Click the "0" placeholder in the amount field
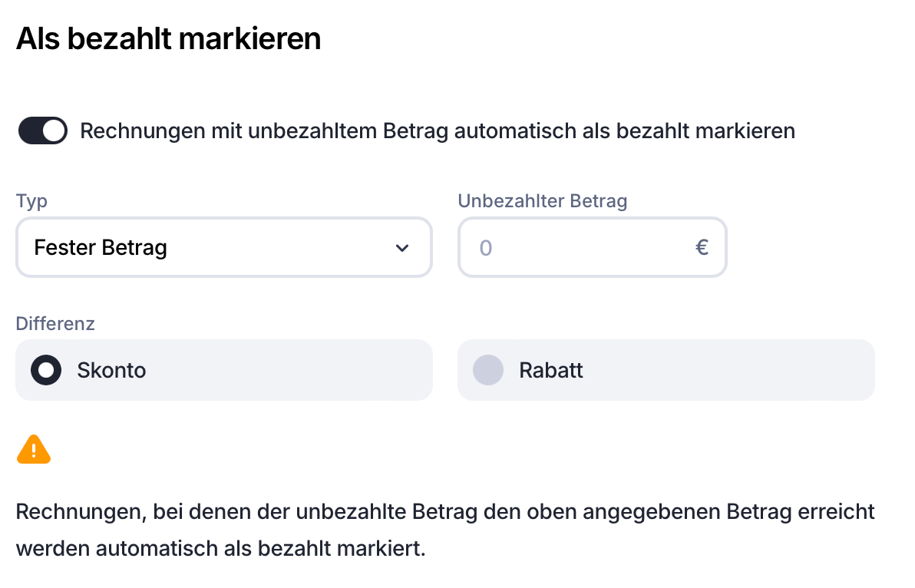The image size is (915, 588). pos(485,248)
